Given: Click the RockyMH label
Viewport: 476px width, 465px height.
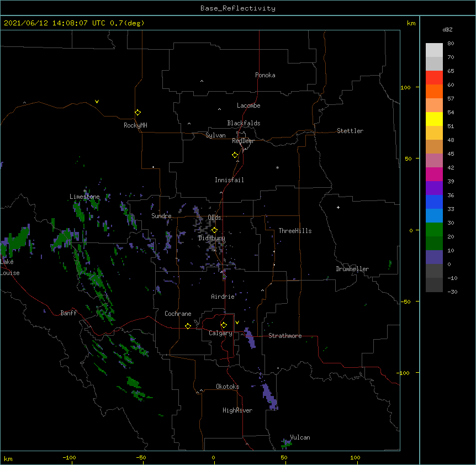Looking at the screenshot, I should point(135,125).
